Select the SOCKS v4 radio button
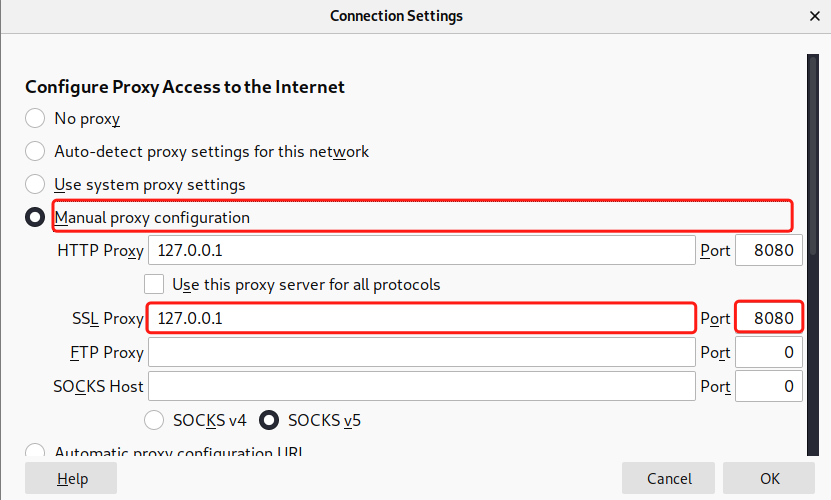Image resolution: width=831 pixels, height=500 pixels. coord(155,420)
